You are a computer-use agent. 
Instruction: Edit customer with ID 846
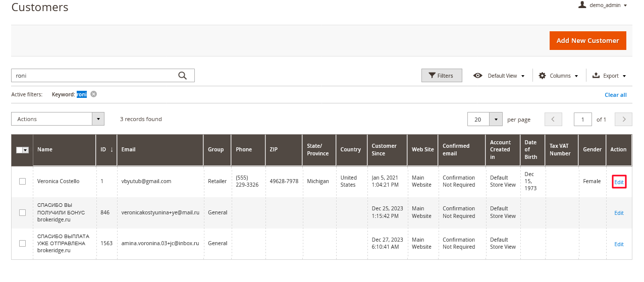pos(619,213)
